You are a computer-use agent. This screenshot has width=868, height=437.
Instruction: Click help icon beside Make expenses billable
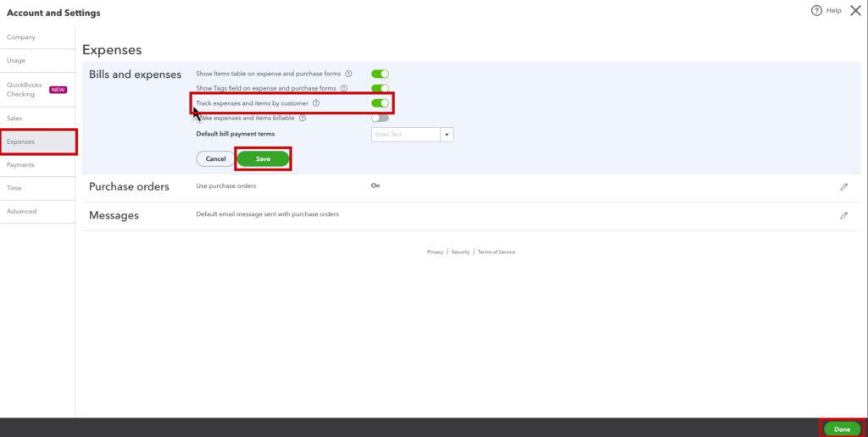point(302,118)
